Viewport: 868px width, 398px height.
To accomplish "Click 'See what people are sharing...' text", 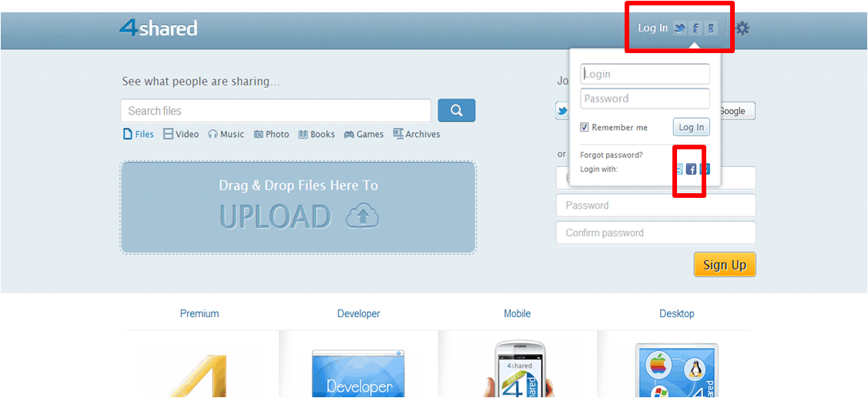I will (x=201, y=82).
